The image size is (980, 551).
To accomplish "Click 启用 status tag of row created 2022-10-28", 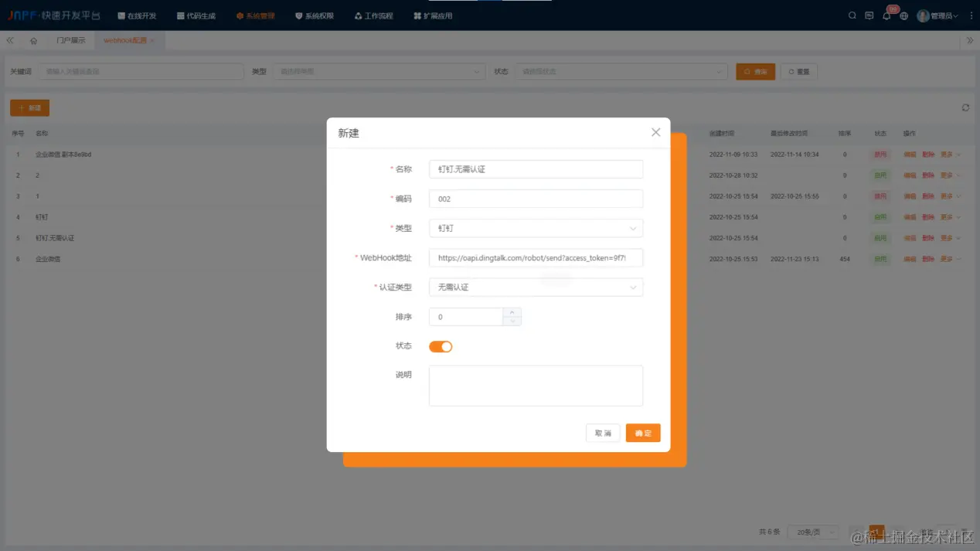I will point(880,175).
